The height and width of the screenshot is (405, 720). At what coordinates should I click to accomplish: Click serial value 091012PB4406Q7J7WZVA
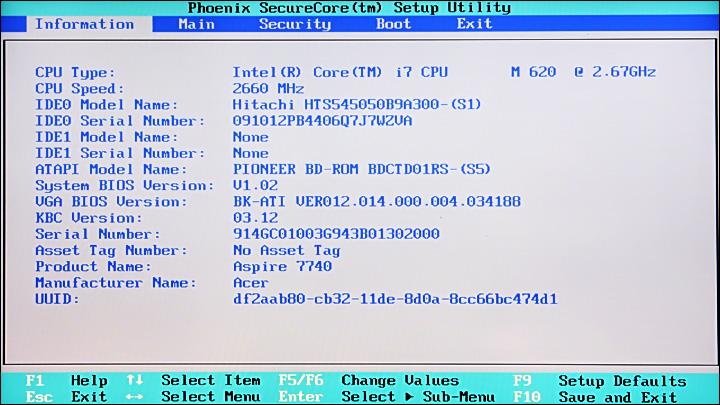click(x=322, y=121)
